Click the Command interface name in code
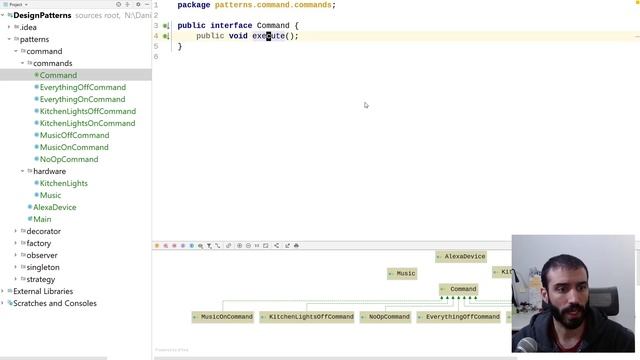 [273, 25]
